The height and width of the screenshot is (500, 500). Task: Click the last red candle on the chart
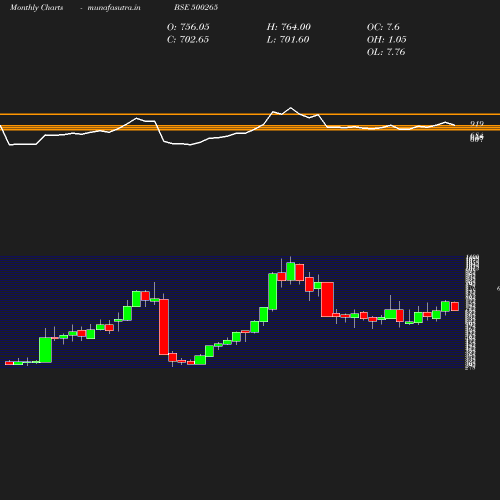pyautogui.click(x=455, y=306)
